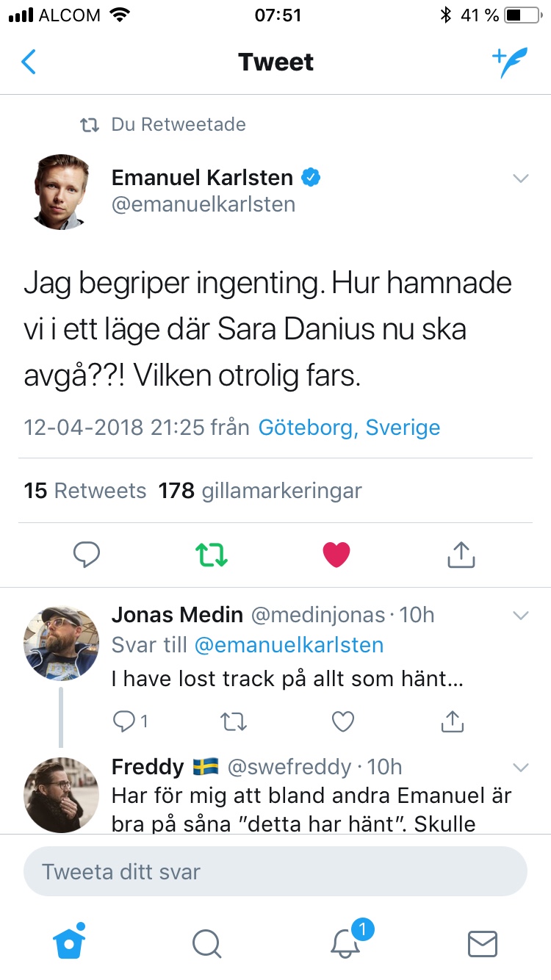The width and height of the screenshot is (551, 980).
Task: Undo the green retweet on main tweet
Action: coord(212,555)
